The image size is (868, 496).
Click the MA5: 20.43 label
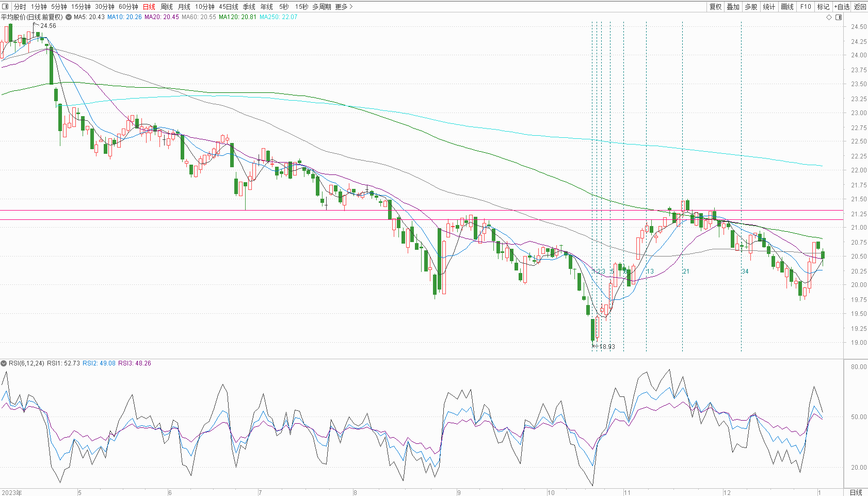pos(89,17)
